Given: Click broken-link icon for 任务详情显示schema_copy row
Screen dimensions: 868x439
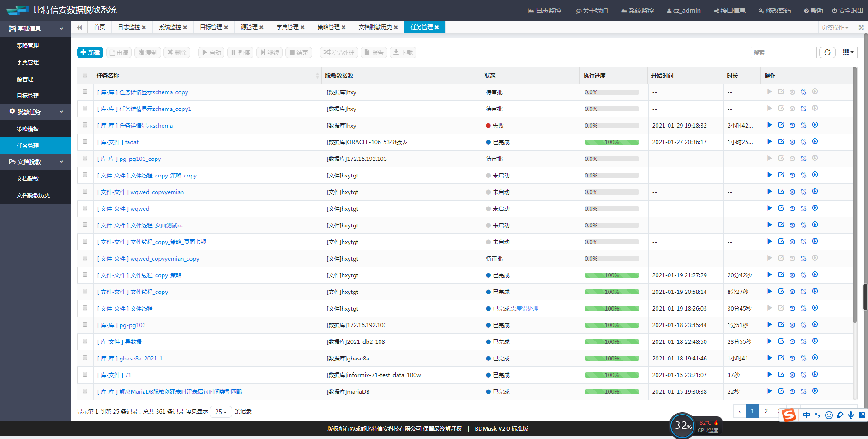Looking at the screenshot, I should tap(803, 92).
